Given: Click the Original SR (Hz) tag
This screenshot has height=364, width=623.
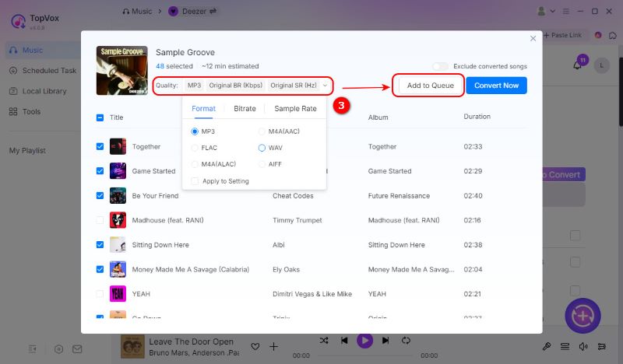Looking at the screenshot, I should [x=294, y=86].
